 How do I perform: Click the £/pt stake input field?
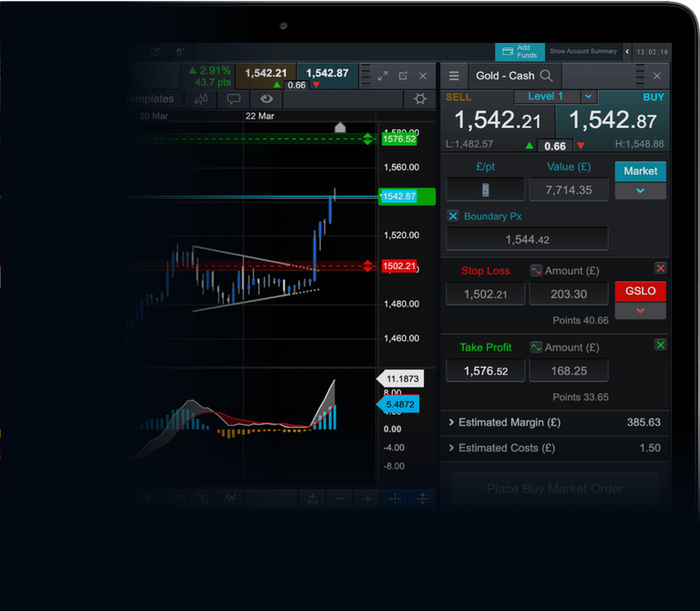point(485,190)
